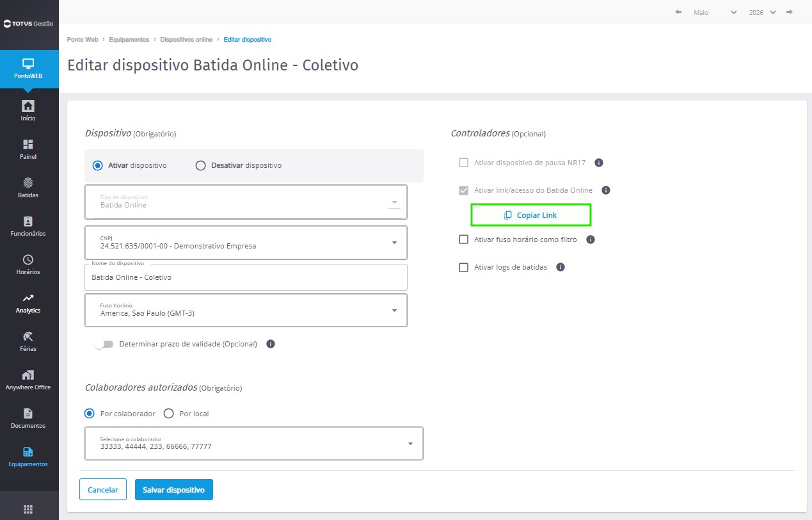The width and height of the screenshot is (812, 520).
Task: Go to Início in the sidebar
Action: 29,110
